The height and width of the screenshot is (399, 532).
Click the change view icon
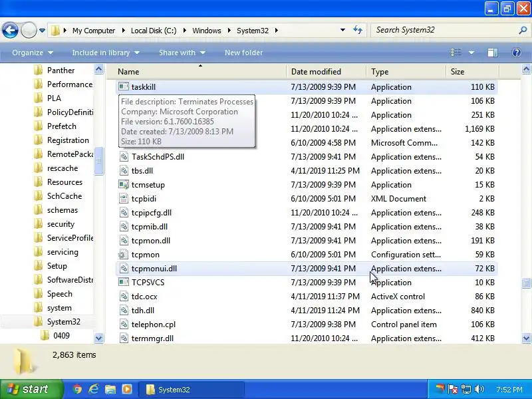[x=456, y=53]
